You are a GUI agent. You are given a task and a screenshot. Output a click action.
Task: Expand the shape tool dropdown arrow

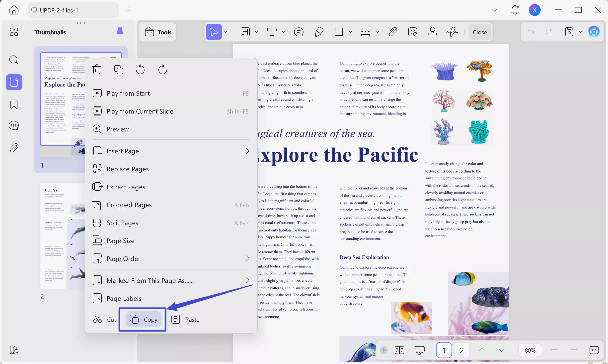point(350,32)
